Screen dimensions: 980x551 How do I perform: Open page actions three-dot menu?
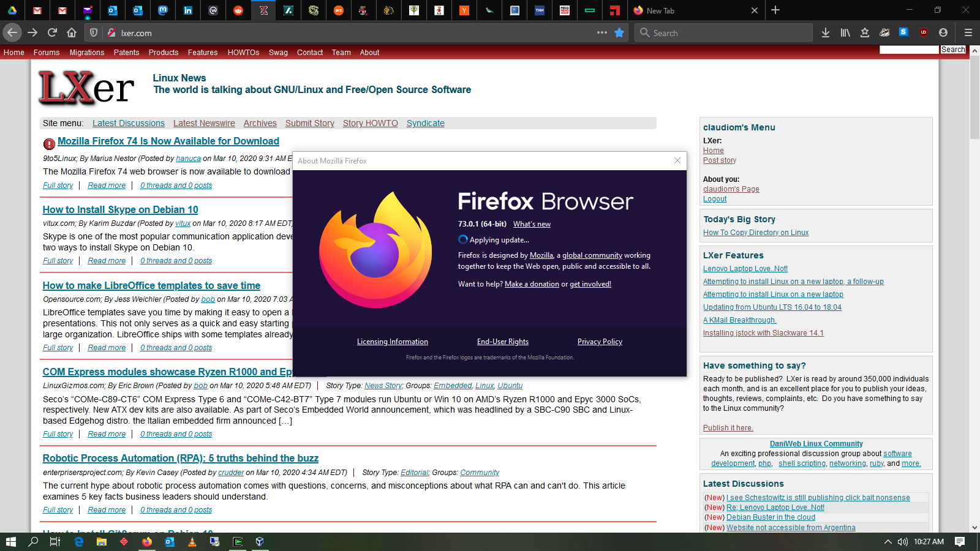602,32
